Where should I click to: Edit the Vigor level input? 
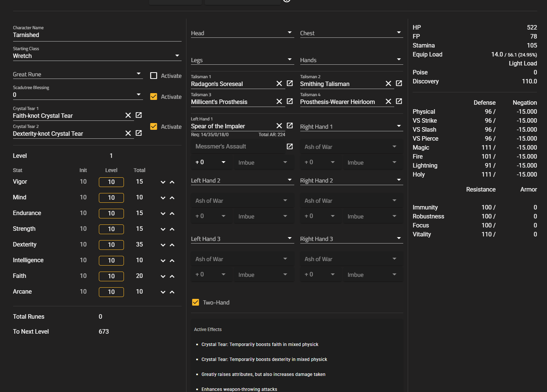coord(111,182)
